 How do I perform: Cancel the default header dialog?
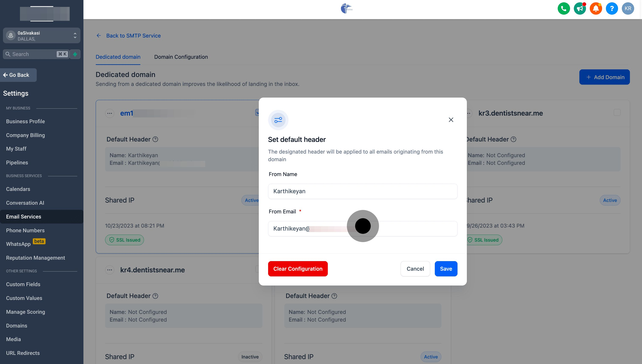pos(415,269)
